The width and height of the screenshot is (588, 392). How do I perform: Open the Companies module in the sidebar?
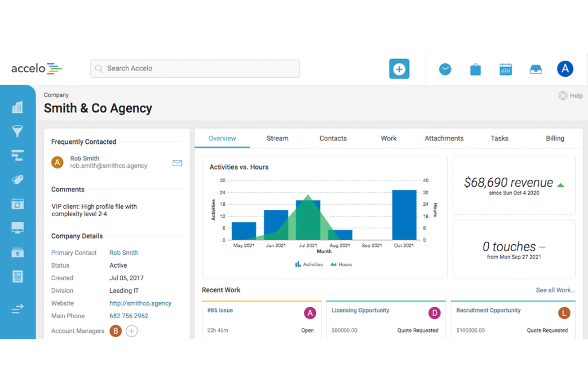[17, 107]
